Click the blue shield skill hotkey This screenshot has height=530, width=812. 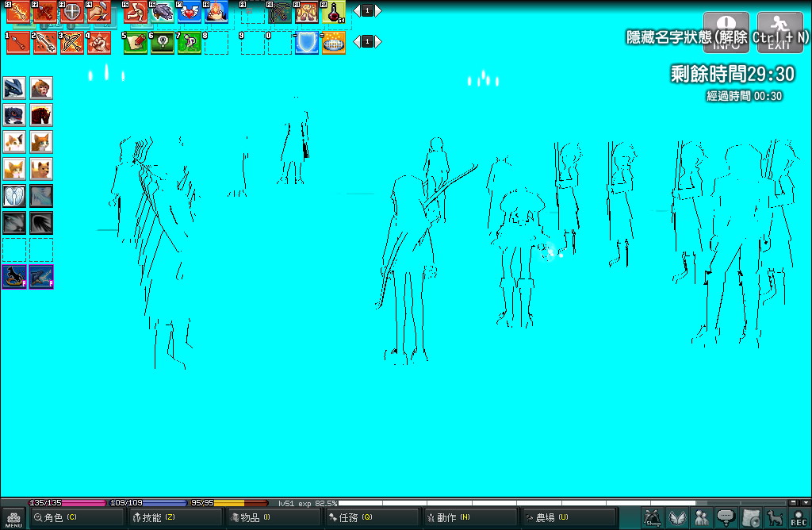tap(307, 43)
